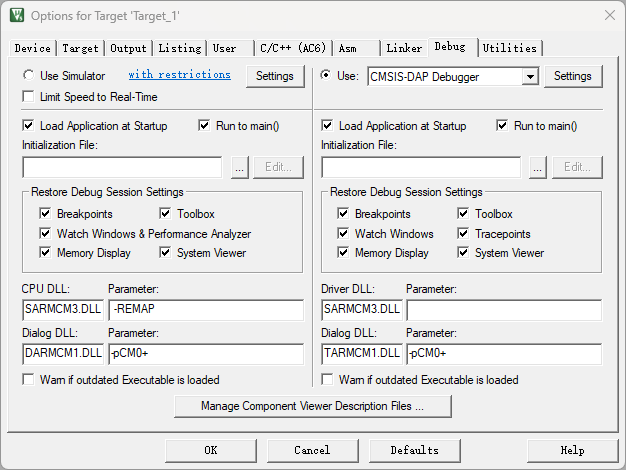Click simulator Initialization File field
The height and width of the screenshot is (470, 626).
click(122, 167)
